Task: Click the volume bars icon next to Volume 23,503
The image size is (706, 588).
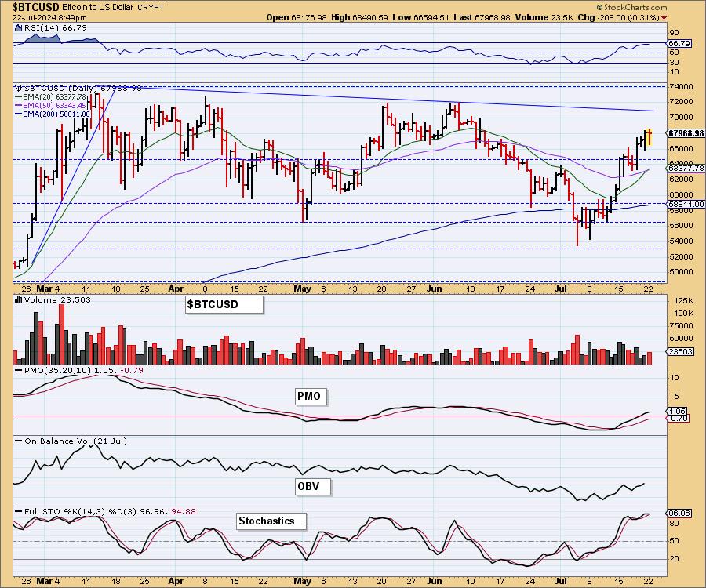Action: [x=19, y=299]
